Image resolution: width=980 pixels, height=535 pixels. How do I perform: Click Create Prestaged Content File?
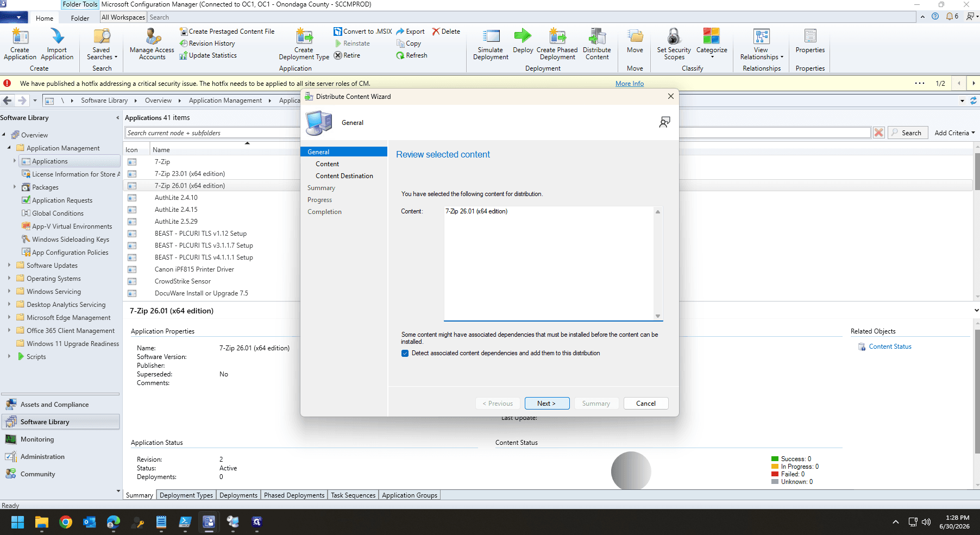[x=227, y=32]
